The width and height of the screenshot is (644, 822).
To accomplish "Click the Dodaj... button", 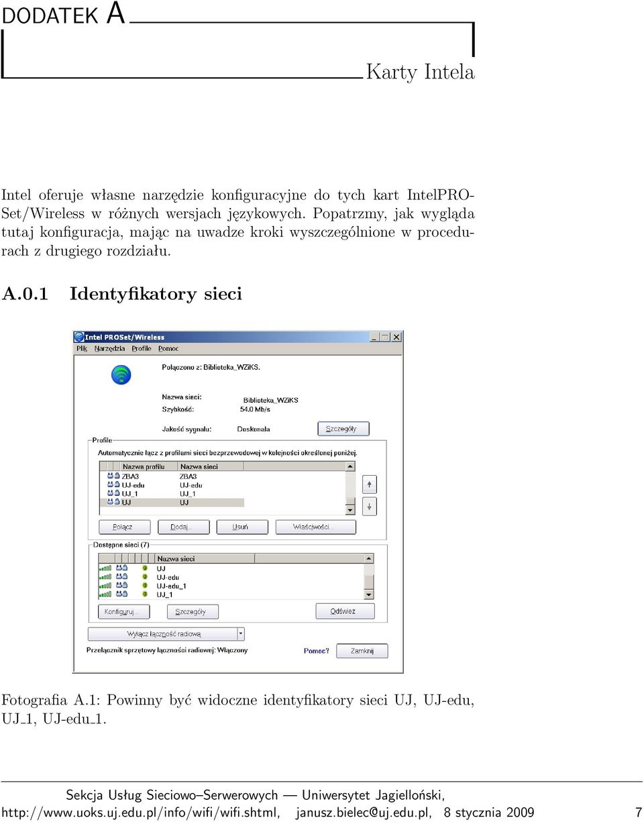I will click(x=184, y=527).
